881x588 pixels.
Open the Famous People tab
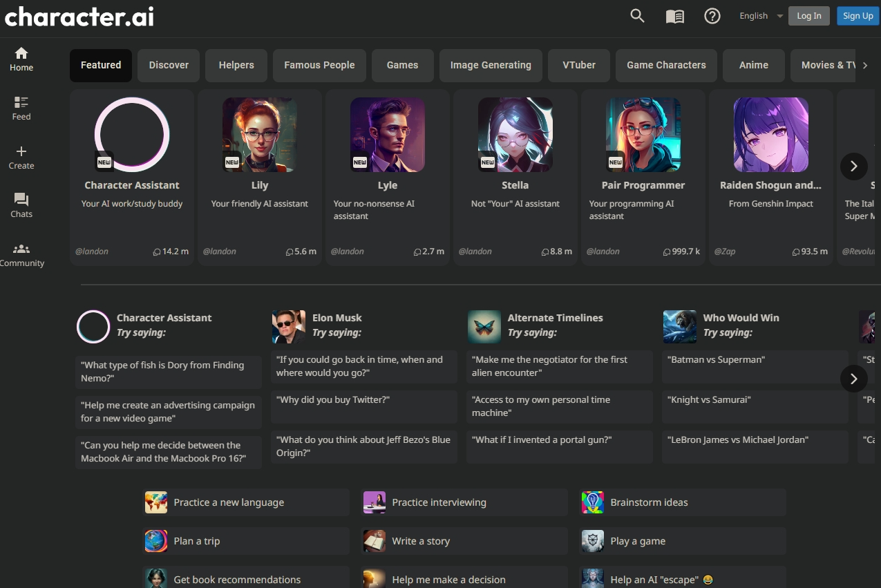(319, 65)
